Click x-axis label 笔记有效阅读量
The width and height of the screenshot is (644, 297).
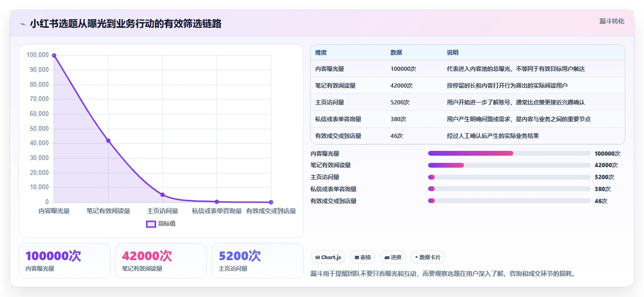coord(108,211)
